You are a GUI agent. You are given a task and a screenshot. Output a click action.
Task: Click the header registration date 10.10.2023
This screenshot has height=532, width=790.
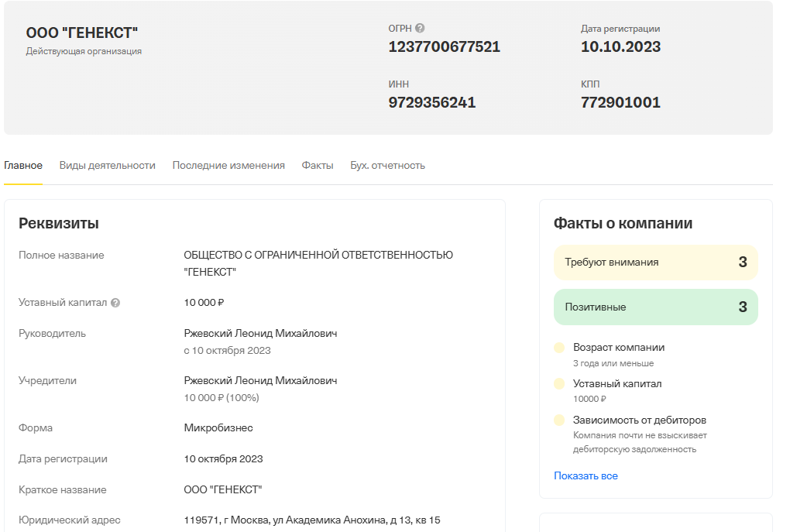click(620, 47)
